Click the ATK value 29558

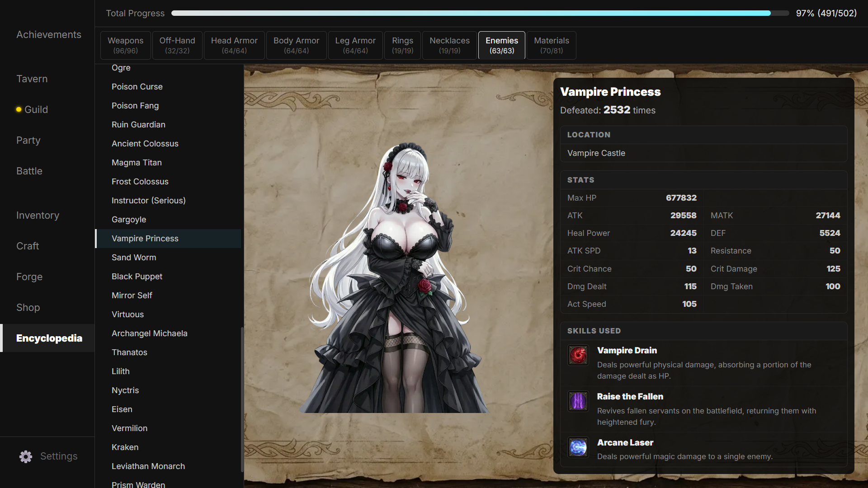[683, 216]
